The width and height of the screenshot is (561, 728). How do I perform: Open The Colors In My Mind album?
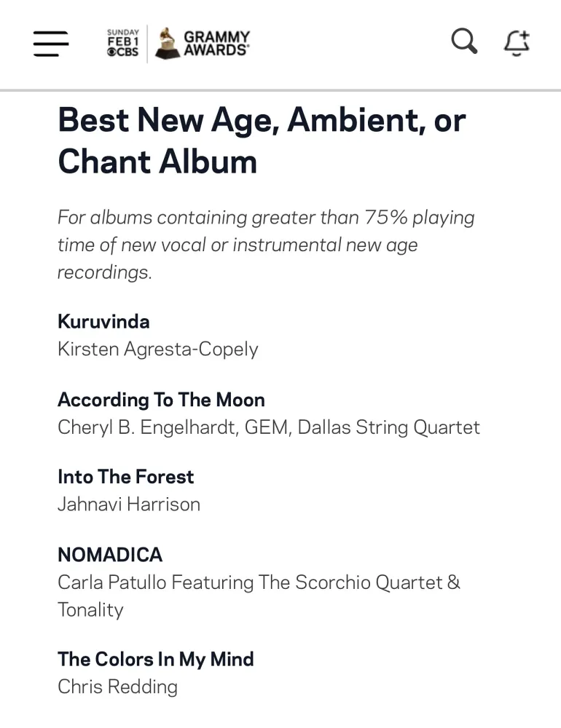click(156, 660)
